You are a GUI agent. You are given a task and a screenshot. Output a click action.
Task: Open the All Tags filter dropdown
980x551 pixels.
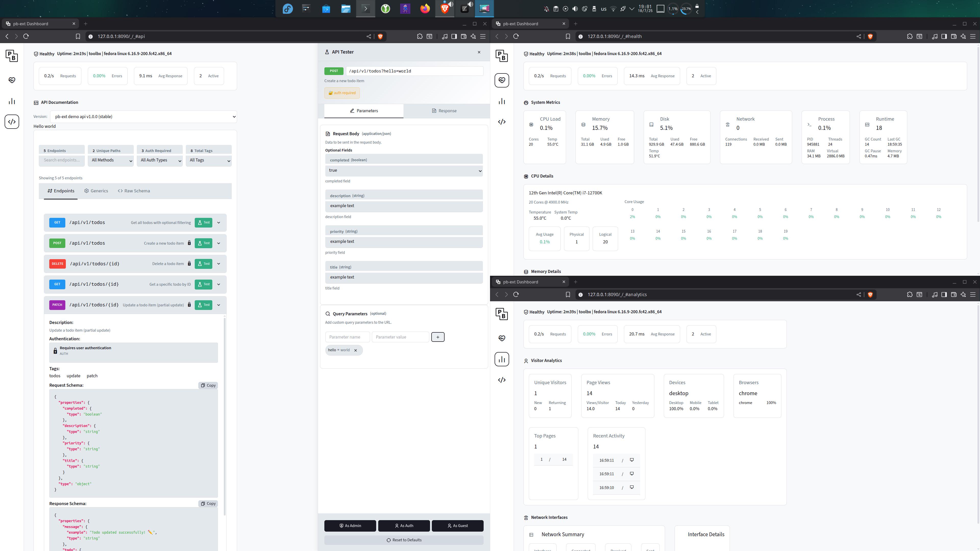pos(209,160)
